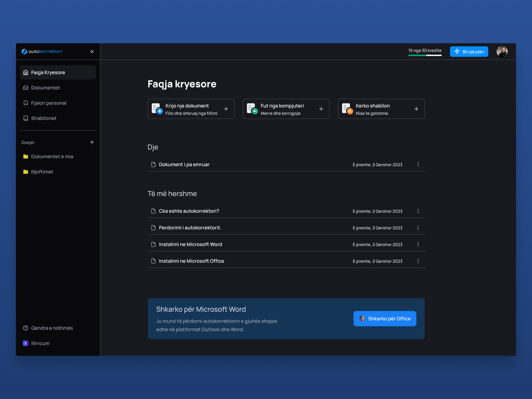Open three-dot menu for Cka eshte autokorrektori?
The image size is (532, 399).
click(x=418, y=211)
